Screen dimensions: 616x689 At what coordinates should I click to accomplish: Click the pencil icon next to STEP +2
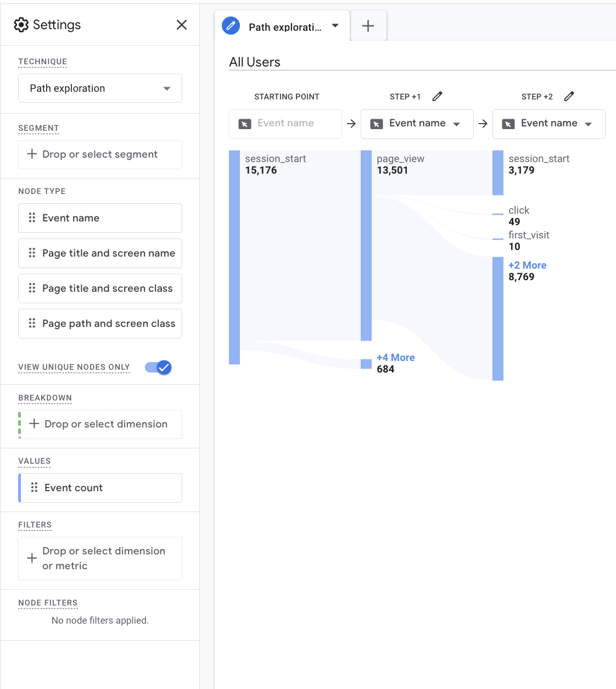(x=569, y=97)
